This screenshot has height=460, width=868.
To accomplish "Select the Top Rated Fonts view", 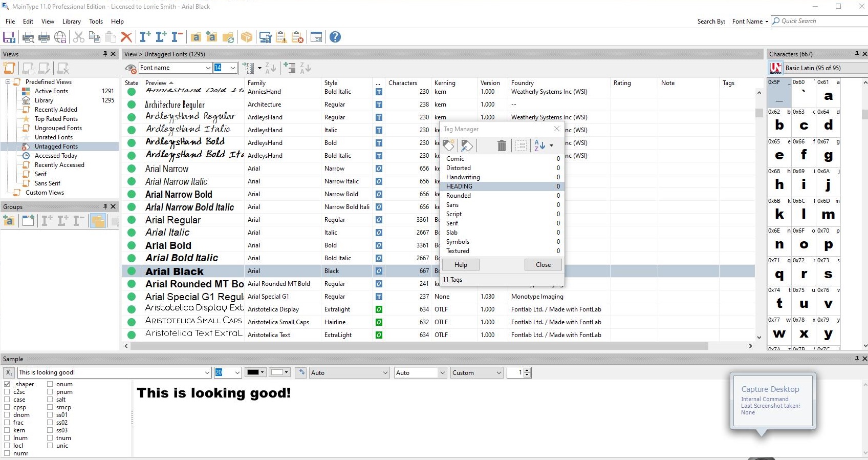I will tap(56, 119).
